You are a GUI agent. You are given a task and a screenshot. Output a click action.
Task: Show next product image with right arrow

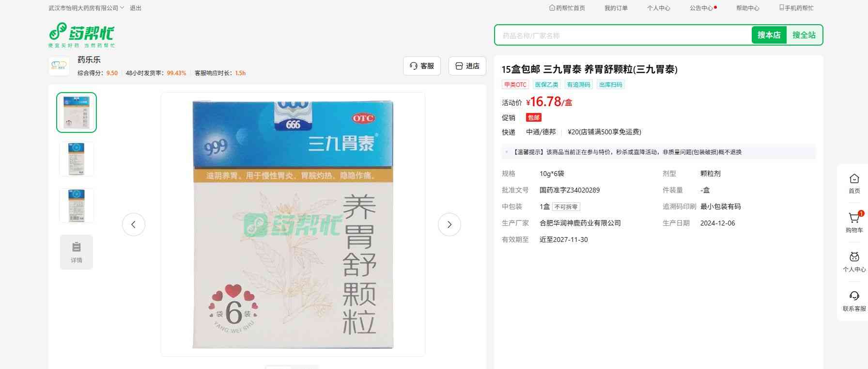point(449,225)
